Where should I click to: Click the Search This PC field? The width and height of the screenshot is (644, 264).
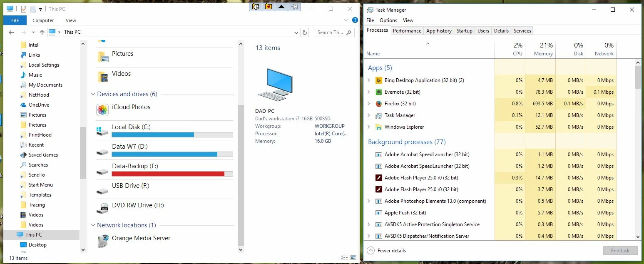coord(334,32)
